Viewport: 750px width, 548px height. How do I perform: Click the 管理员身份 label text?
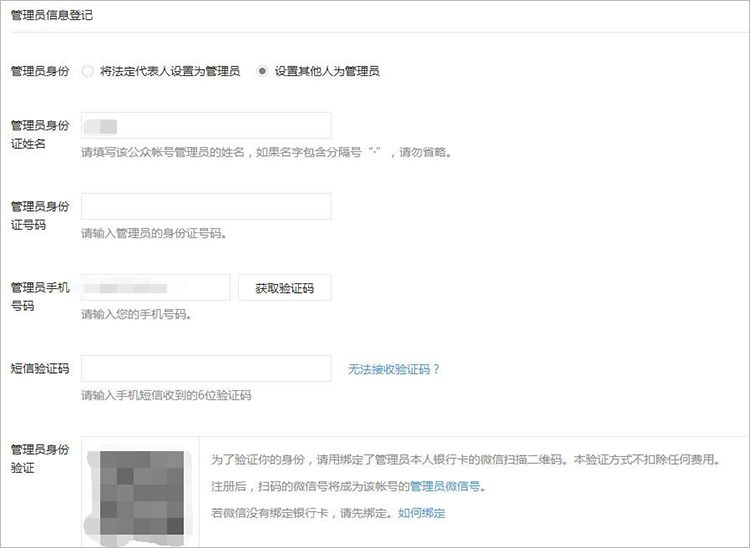(x=40, y=71)
